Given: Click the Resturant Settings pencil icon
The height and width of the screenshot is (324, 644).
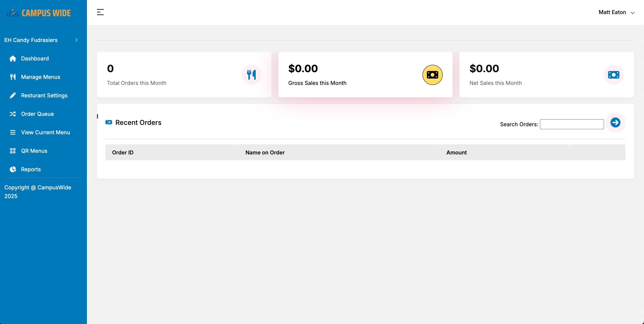Looking at the screenshot, I should click(x=13, y=96).
